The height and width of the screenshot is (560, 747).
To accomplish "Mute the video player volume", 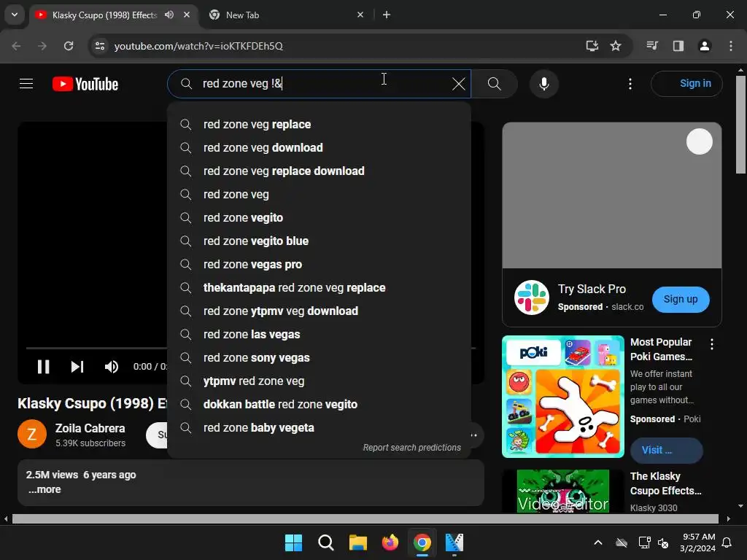I will pos(112,367).
